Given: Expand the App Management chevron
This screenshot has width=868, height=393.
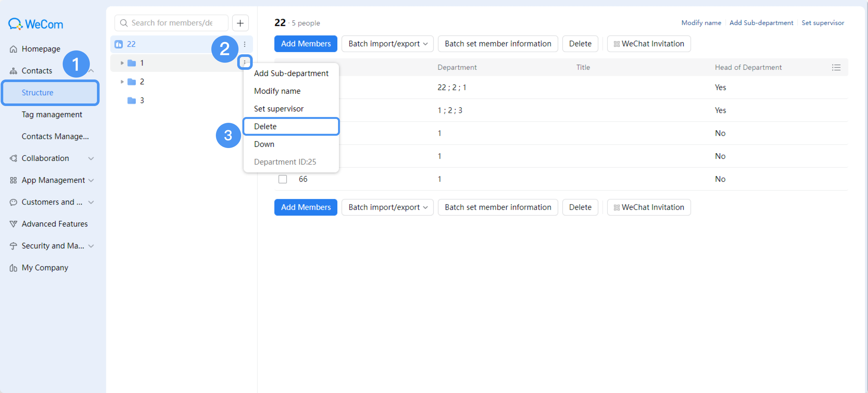Looking at the screenshot, I should (91, 180).
